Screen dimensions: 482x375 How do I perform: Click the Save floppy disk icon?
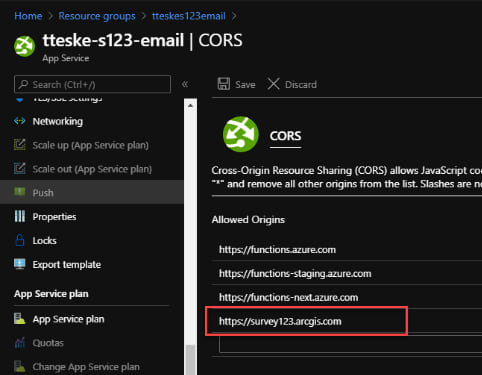pyautogui.click(x=224, y=84)
